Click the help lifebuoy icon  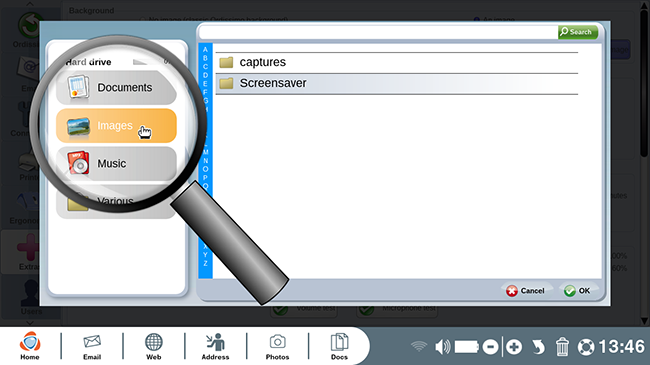click(586, 347)
